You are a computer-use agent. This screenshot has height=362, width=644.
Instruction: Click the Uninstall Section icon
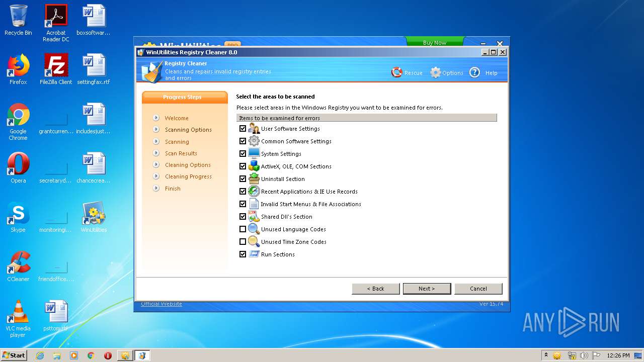[254, 178]
